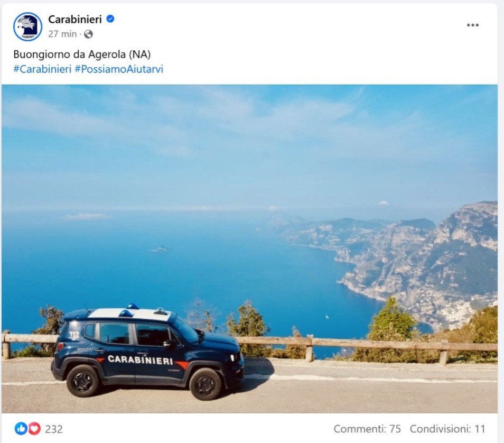Screen dimensions: 504x443
Task: Click the 27 min timestamp
Action: coord(62,34)
